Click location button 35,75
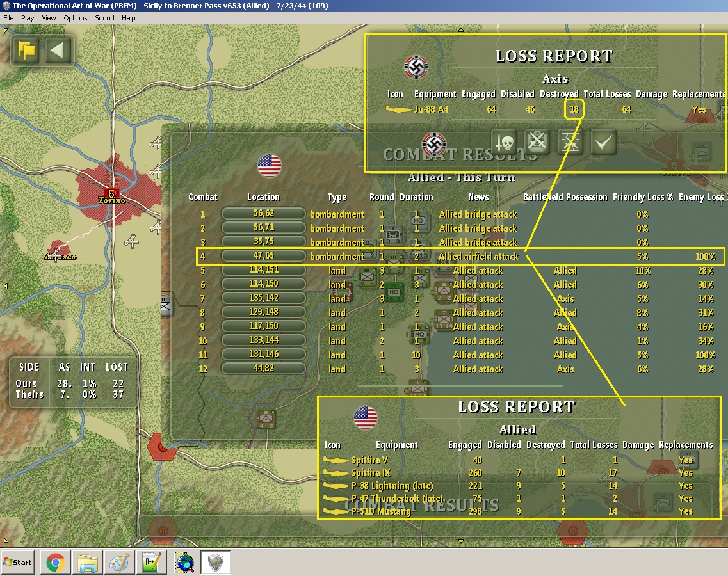 point(263,241)
